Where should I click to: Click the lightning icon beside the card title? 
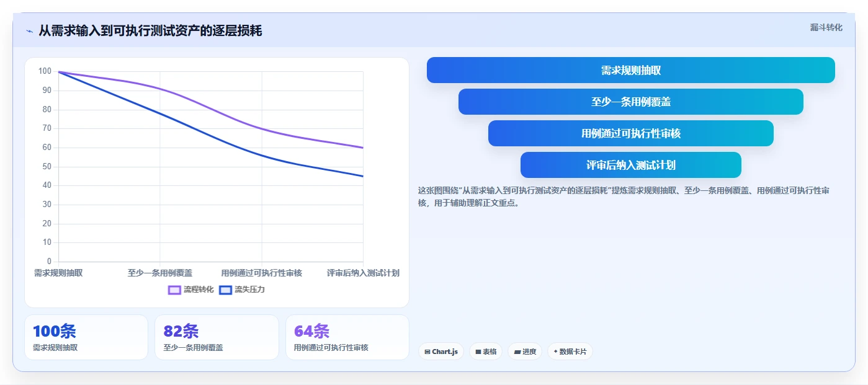click(29, 31)
